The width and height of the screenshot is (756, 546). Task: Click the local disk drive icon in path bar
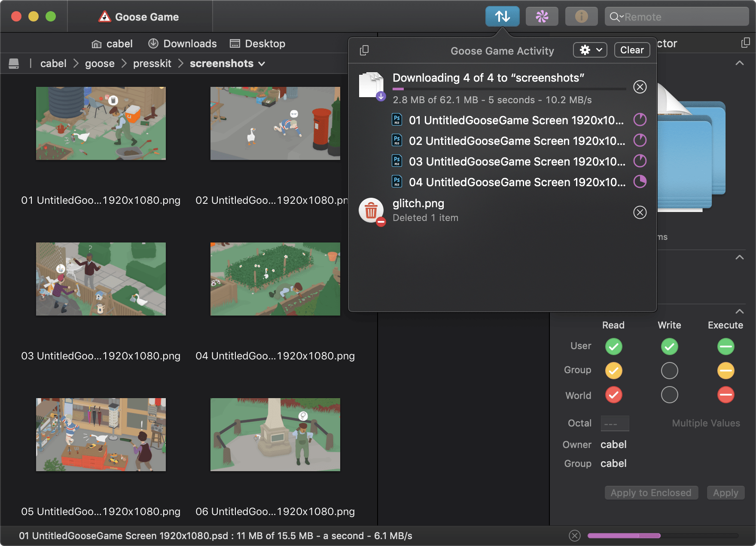[x=14, y=64]
